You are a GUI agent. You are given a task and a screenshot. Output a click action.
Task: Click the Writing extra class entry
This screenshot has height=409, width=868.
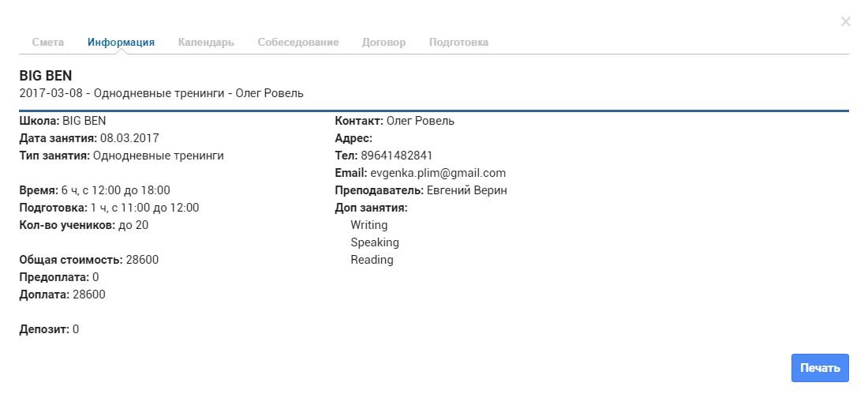369,226
